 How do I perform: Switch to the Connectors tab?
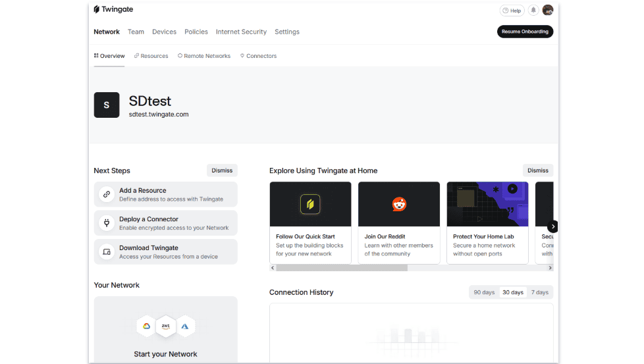258,56
